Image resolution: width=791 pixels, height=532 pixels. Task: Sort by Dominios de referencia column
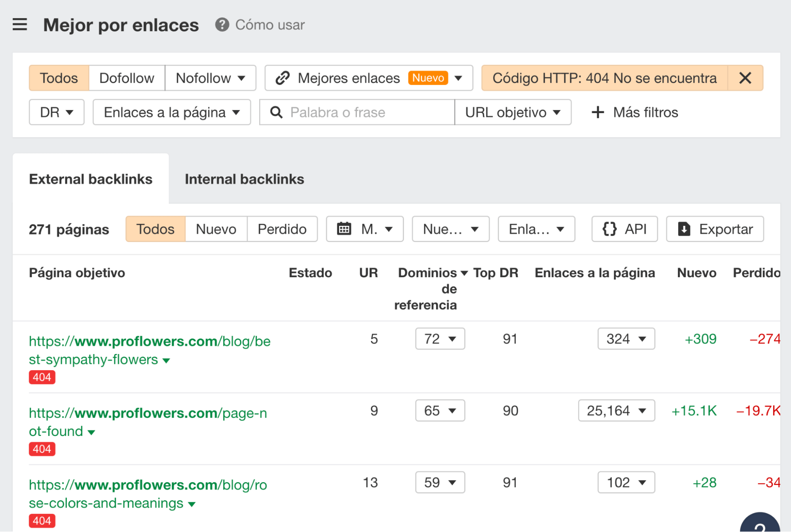[x=426, y=273]
